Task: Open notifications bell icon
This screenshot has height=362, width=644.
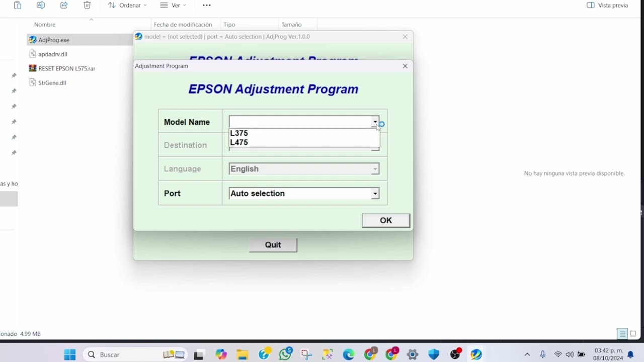Action: [631, 354]
